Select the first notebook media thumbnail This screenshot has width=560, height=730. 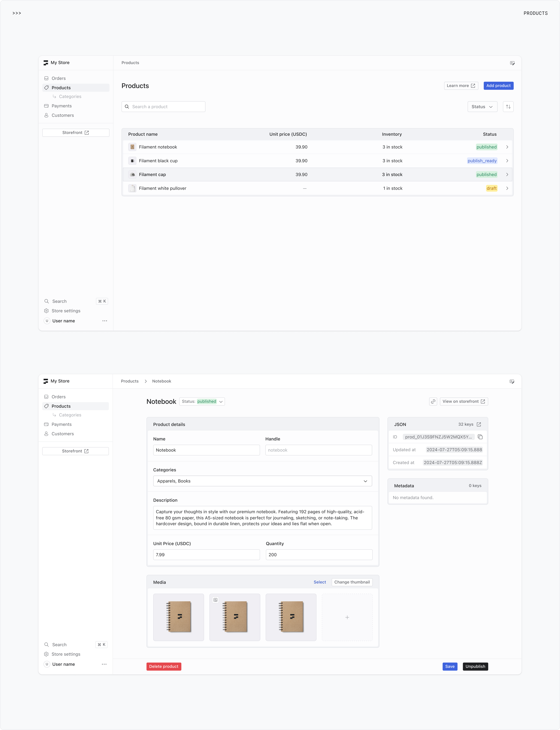point(178,617)
